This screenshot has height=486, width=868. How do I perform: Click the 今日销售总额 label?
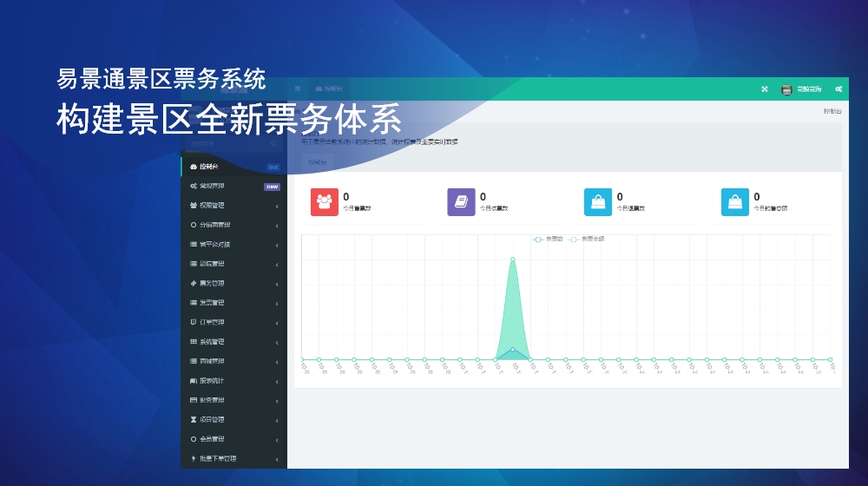click(x=770, y=208)
